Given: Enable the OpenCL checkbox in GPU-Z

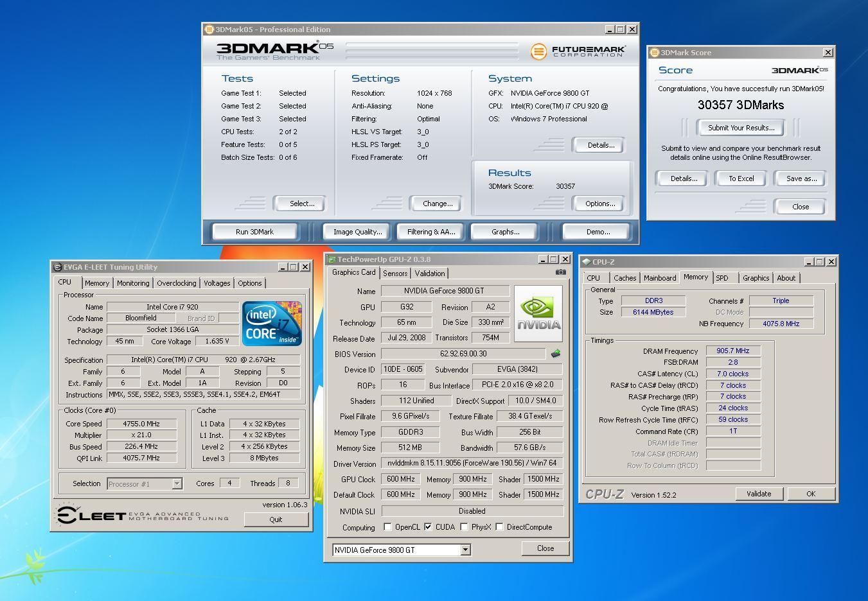Looking at the screenshot, I should (x=387, y=527).
